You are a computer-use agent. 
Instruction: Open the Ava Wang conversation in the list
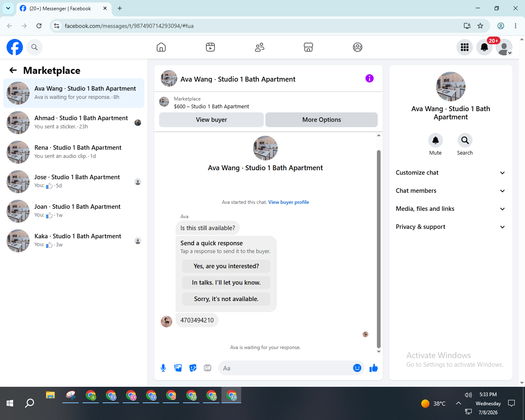[x=74, y=93]
